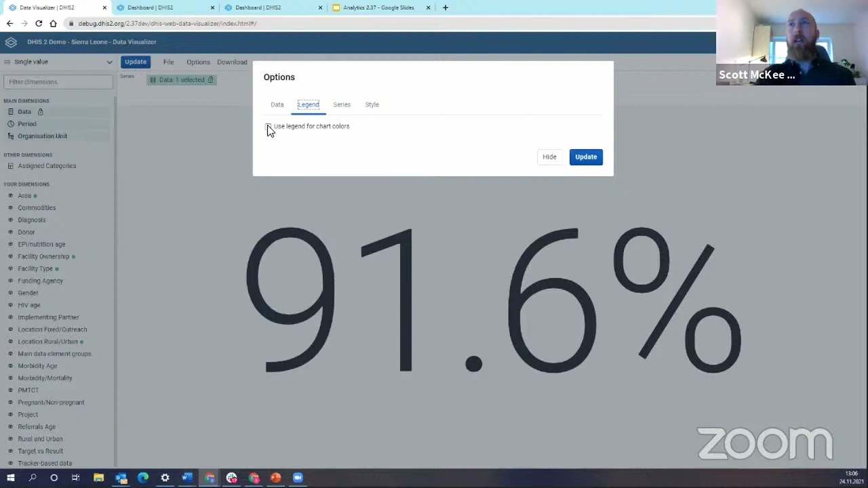The height and width of the screenshot is (488, 868).
Task: Click Hide button in Options dialog
Action: (549, 157)
